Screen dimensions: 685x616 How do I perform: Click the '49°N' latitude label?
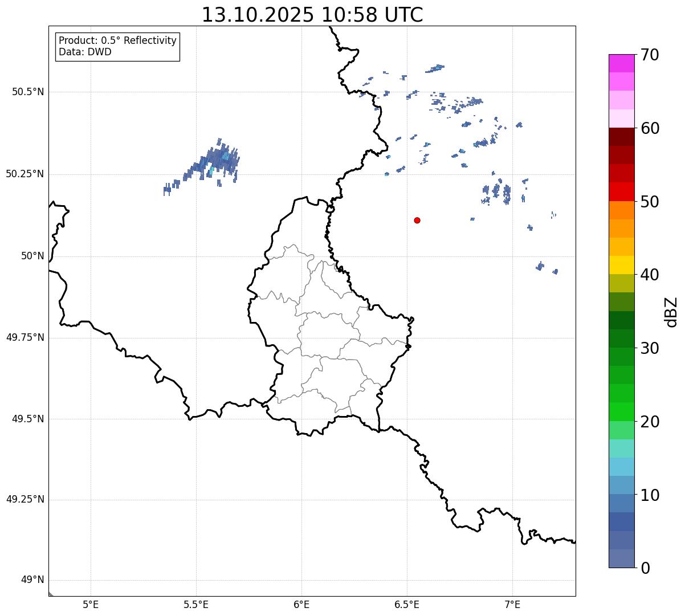coord(32,580)
